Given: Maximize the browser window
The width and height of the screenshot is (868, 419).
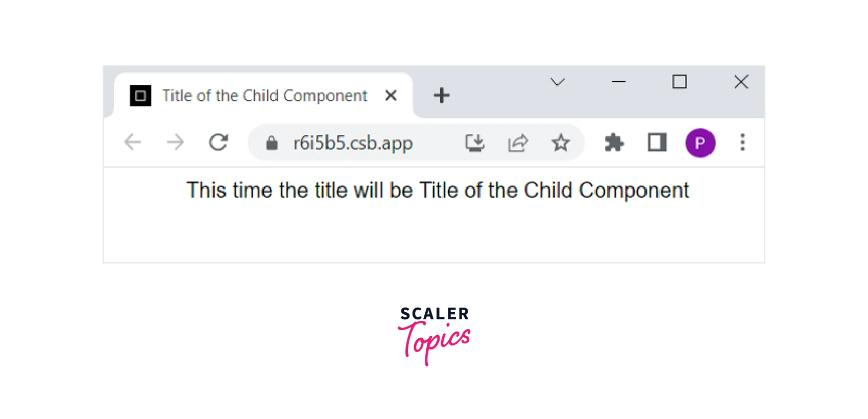Looking at the screenshot, I should pyautogui.click(x=680, y=82).
